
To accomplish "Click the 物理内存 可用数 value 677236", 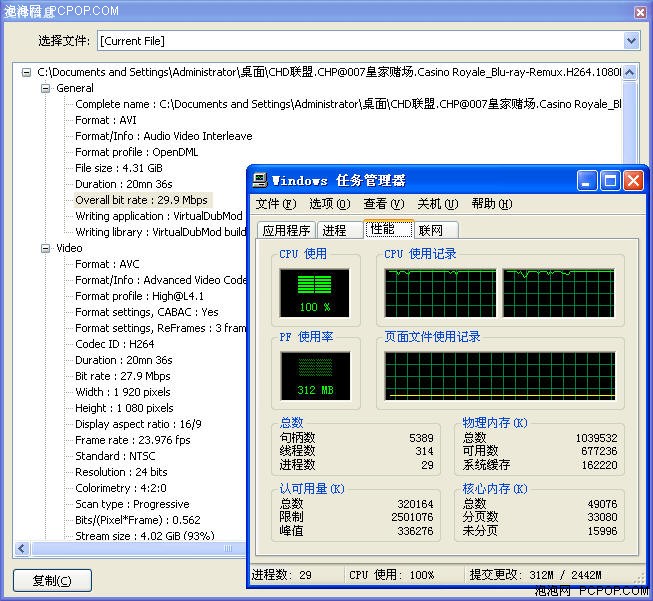I will tap(599, 451).
